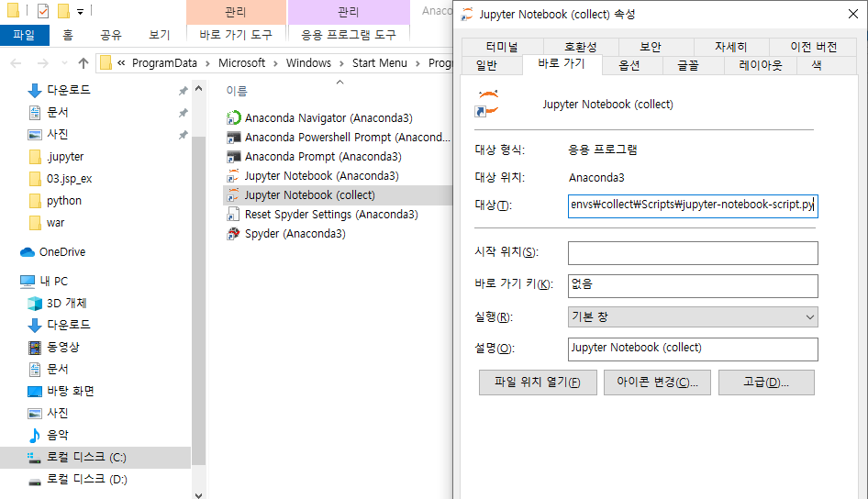Screen dimensions: 868x499
Task: Open the 보기 ribbon tab
Action: pos(160,35)
